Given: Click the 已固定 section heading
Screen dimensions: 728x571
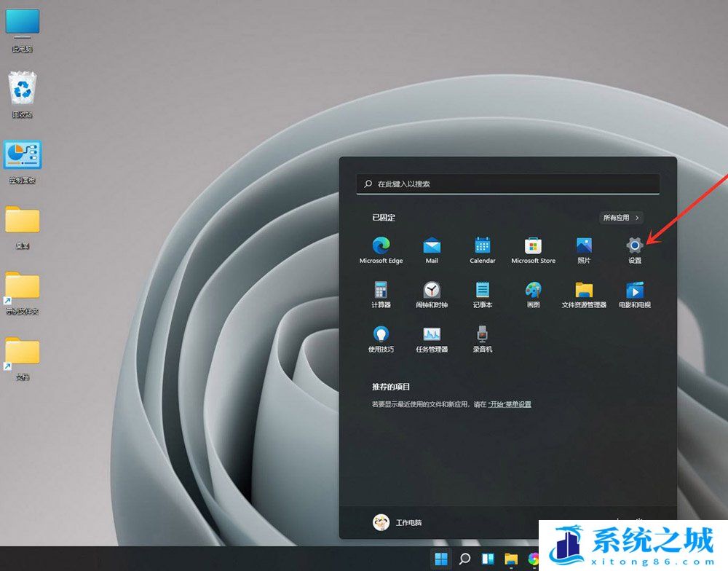Looking at the screenshot, I should tap(384, 218).
